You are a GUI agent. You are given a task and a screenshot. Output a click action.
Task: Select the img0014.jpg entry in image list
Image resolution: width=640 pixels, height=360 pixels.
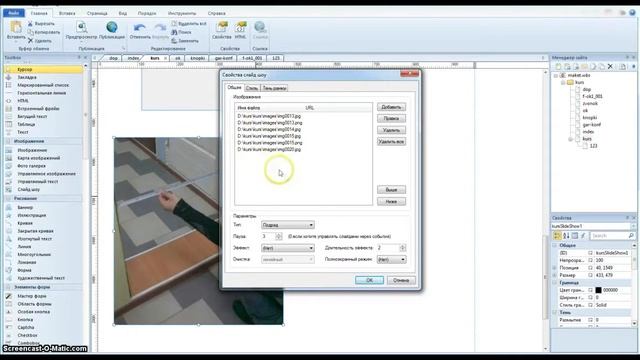[x=269, y=129]
